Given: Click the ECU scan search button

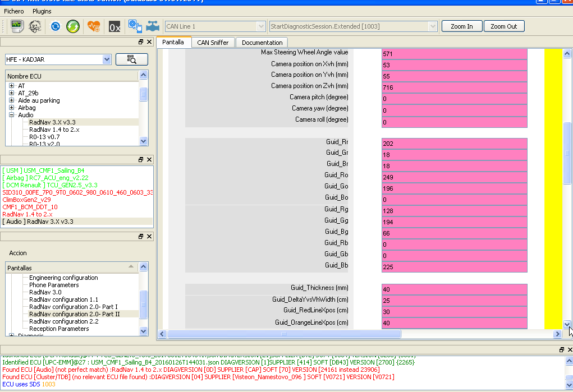Looking at the screenshot, I should [x=131, y=59].
